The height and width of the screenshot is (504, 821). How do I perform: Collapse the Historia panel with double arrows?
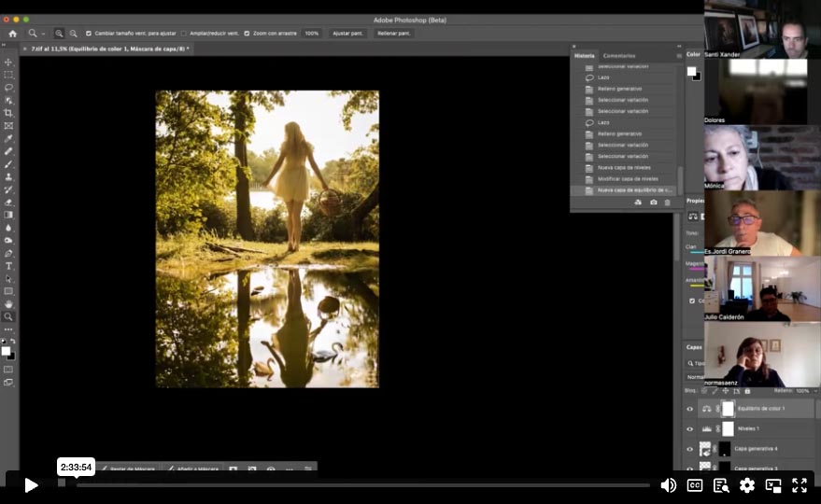tap(679, 46)
